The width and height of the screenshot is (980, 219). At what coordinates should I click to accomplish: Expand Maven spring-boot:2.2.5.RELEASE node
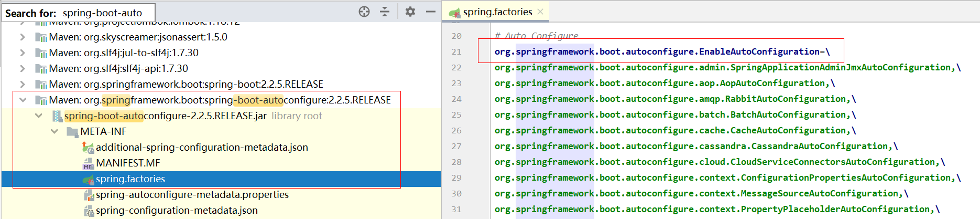tap(22, 84)
